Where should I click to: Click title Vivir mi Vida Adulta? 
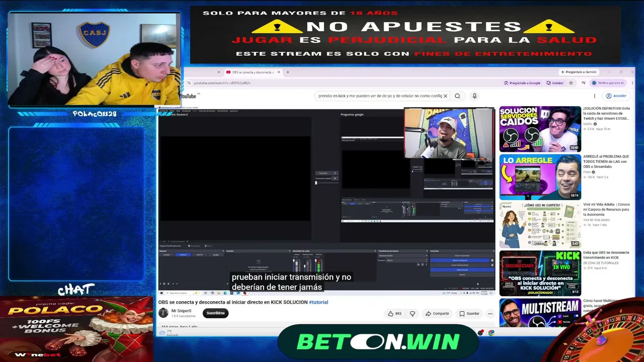[606, 210]
